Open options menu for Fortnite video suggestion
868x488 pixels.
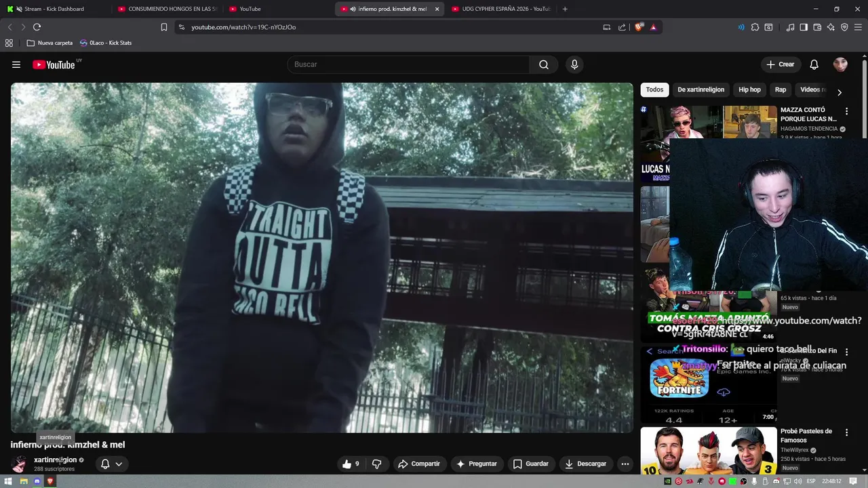click(846, 352)
